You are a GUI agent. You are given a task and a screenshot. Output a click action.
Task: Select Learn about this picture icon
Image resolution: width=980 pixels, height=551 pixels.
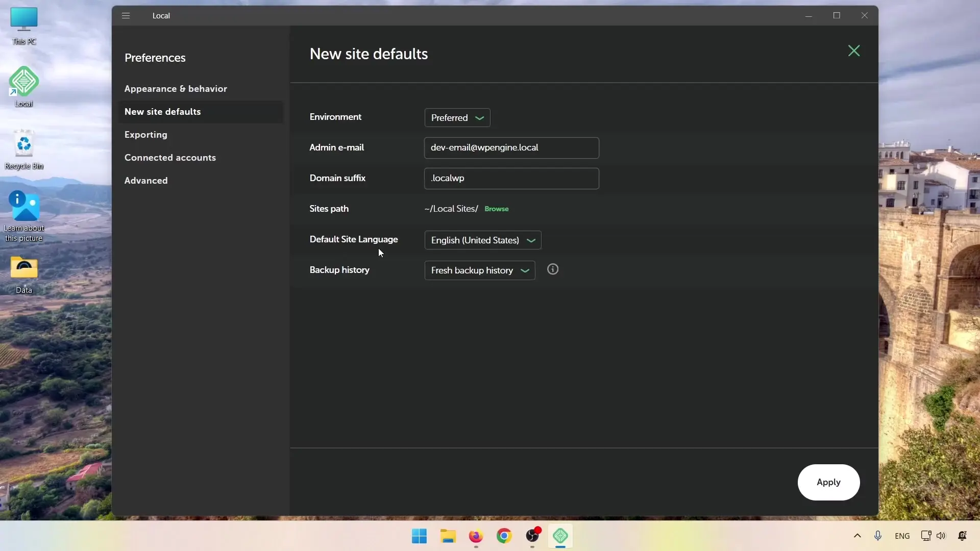coord(24,216)
